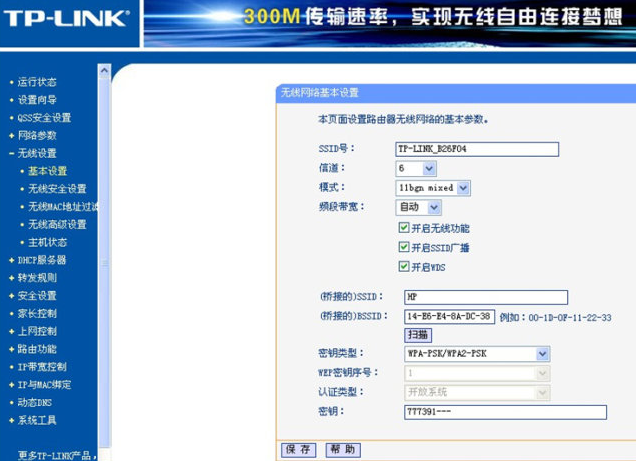Click the 密钥 password input field

click(x=505, y=412)
